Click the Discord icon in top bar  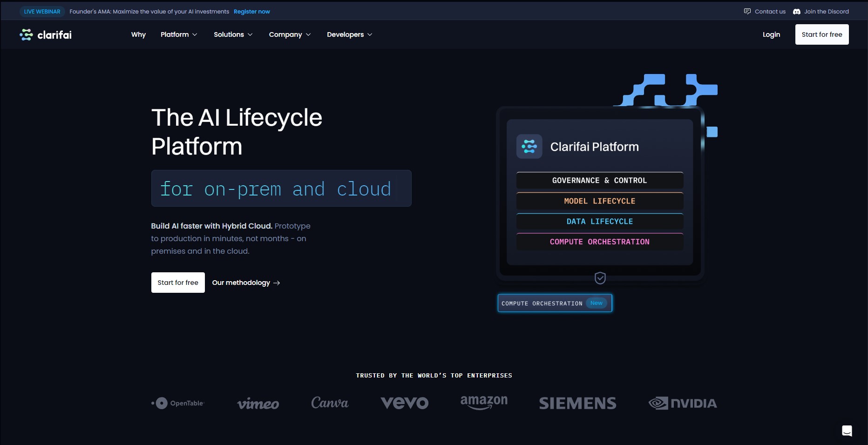pyautogui.click(x=797, y=12)
